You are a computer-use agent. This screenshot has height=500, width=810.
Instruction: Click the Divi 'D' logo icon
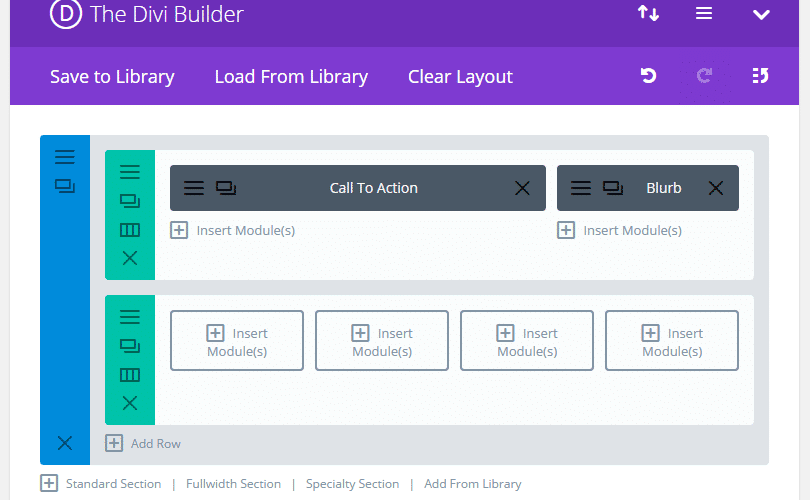(x=66, y=13)
